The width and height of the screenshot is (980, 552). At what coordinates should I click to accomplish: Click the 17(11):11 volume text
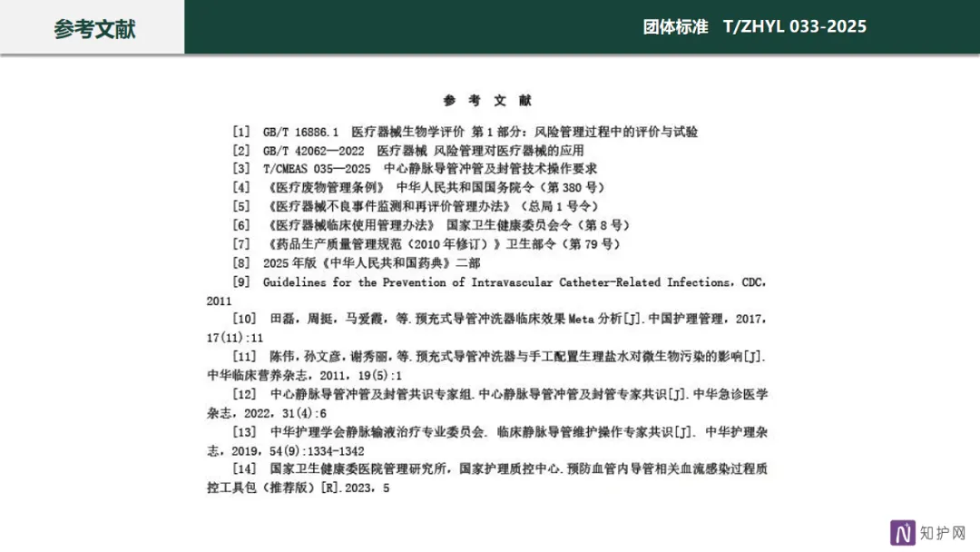[x=235, y=339]
